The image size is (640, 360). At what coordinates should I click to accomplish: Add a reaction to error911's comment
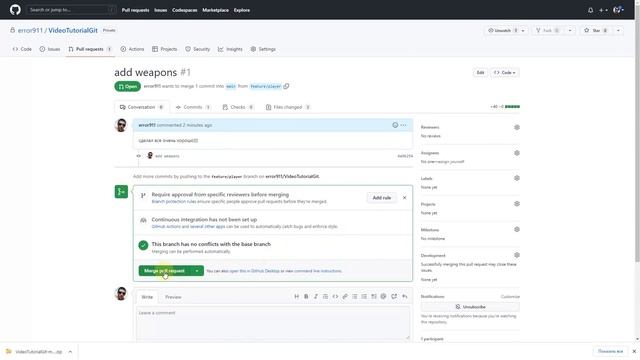click(395, 125)
